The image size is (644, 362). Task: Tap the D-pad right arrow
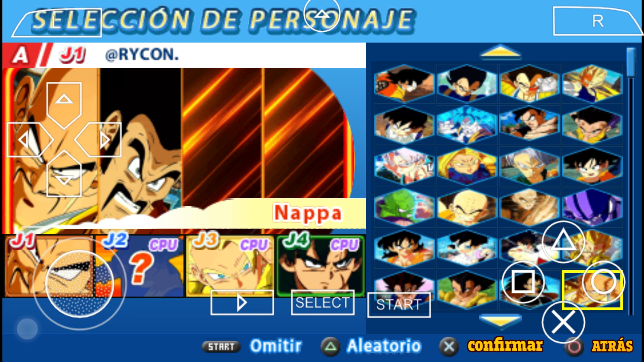99,140
